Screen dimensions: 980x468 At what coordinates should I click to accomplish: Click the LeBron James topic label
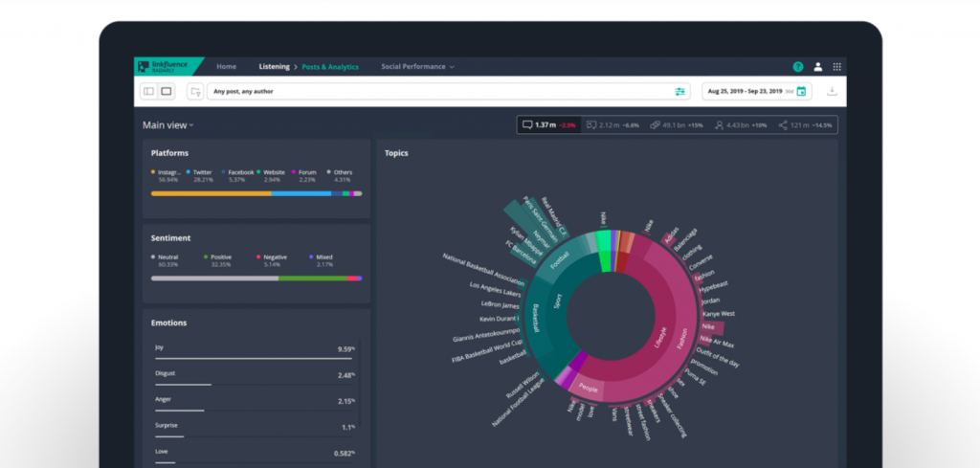click(x=500, y=305)
